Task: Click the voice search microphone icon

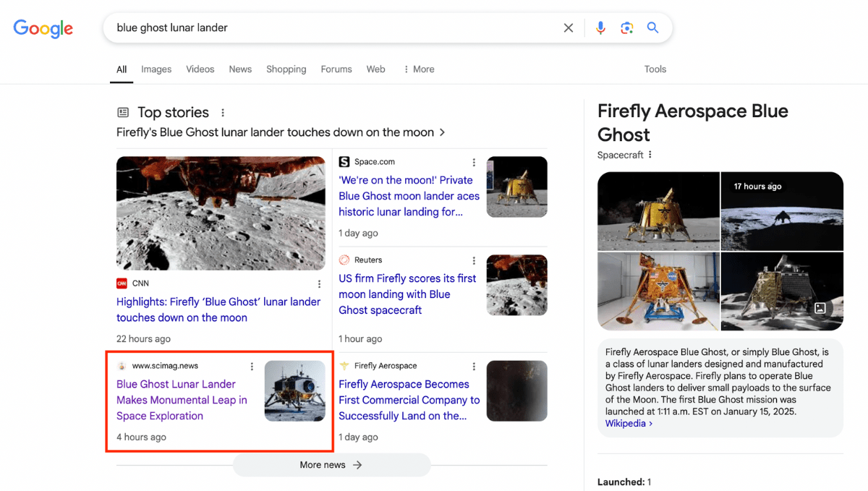Action: [600, 28]
